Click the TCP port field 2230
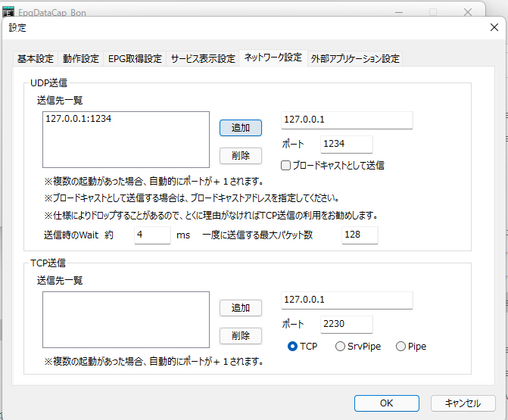Image resolution: width=508 pixels, height=420 pixels. (346, 325)
